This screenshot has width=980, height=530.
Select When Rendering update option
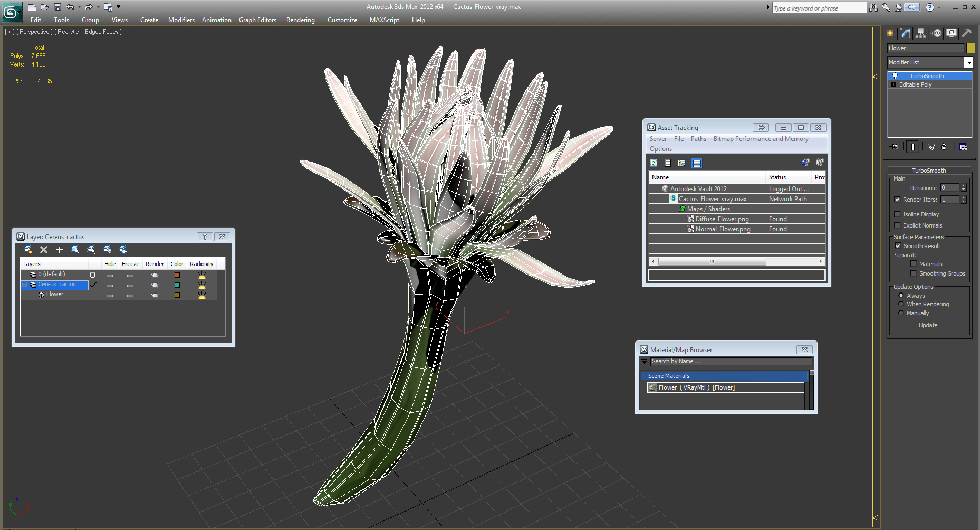pos(901,304)
